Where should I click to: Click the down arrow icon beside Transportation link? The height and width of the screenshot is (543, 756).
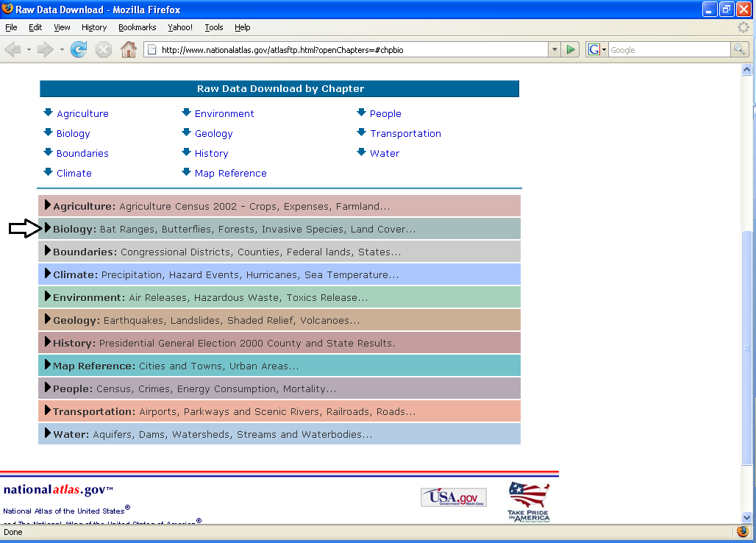tap(361, 132)
